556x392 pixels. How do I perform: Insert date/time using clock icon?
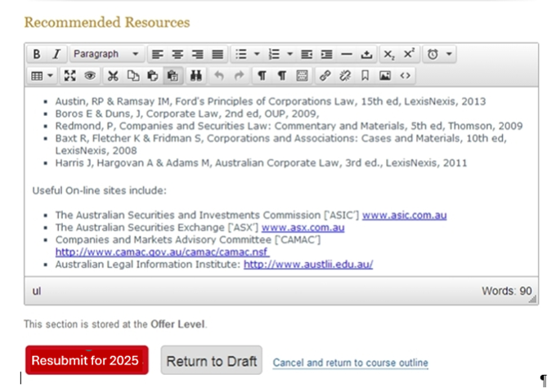click(433, 54)
